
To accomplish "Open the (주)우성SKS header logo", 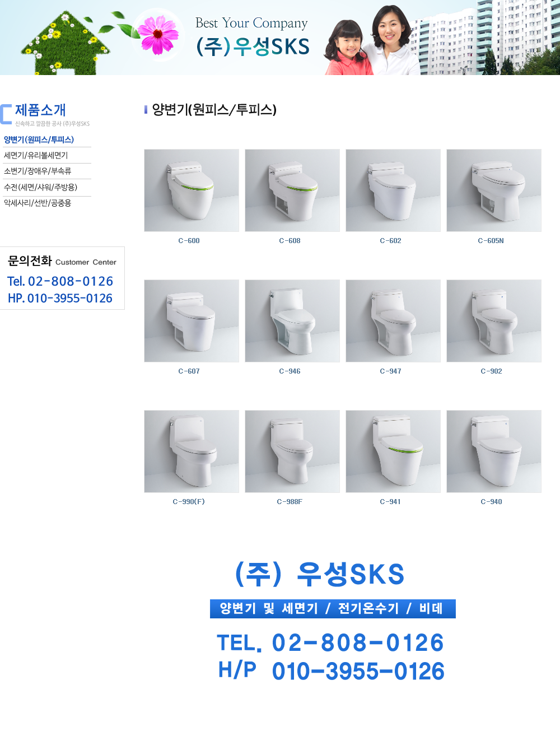I will (253, 36).
